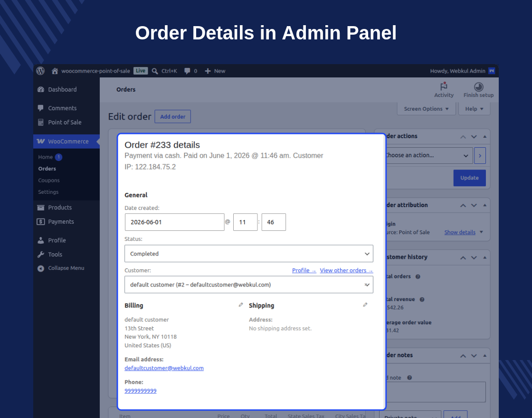The image size is (532, 418).
Task: Open Products in the sidebar
Action: (x=60, y=208)
